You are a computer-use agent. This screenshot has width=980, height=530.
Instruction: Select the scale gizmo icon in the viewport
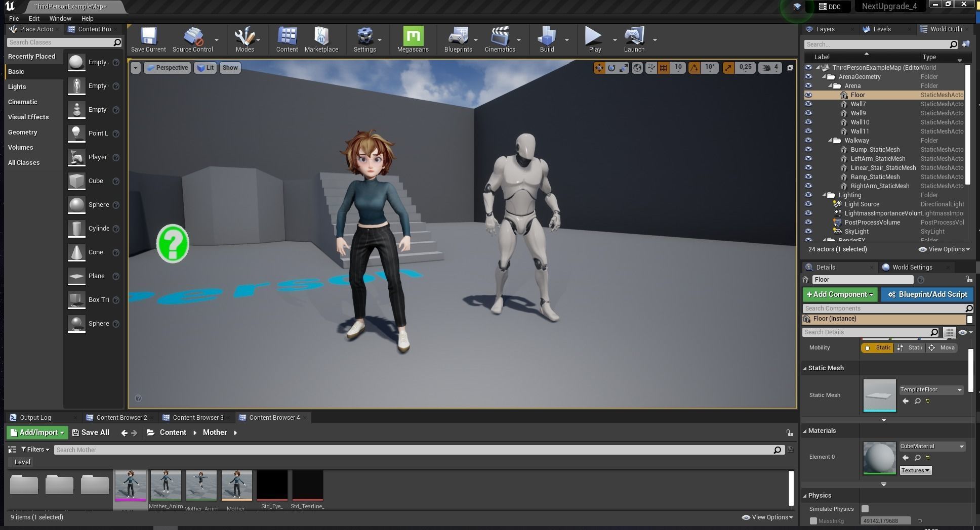click(624, 68)
